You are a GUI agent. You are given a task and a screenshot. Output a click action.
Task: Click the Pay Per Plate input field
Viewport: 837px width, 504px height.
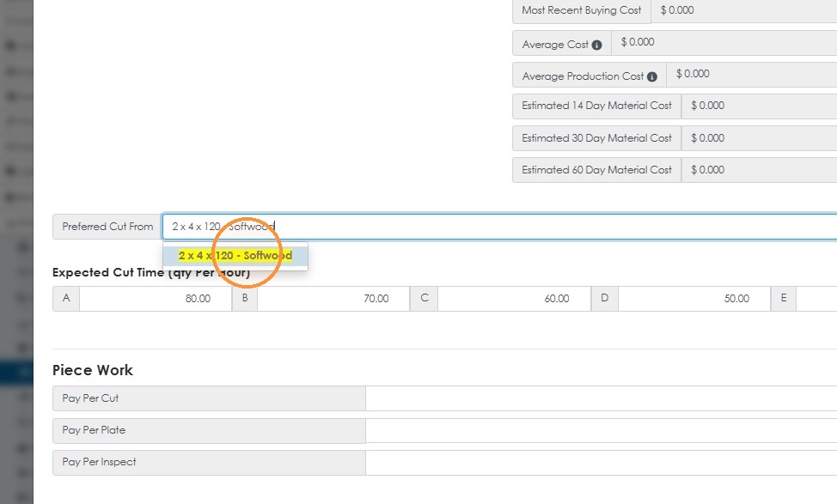tap(601, 430)
